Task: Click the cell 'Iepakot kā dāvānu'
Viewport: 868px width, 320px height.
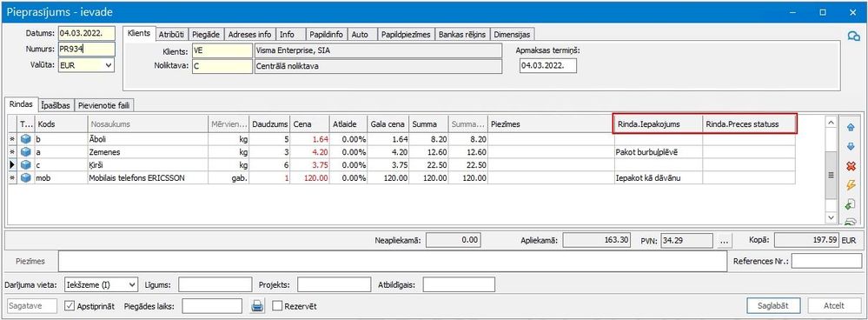Action: 659,177
